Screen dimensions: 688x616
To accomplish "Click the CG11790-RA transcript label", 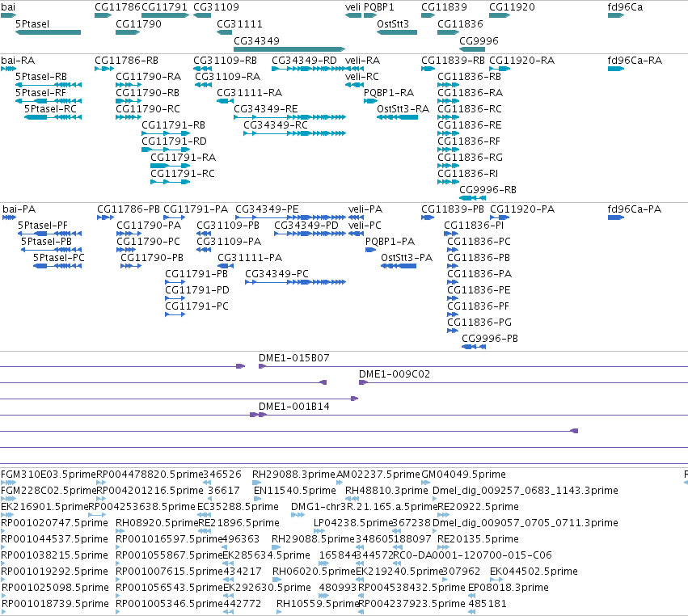I will (x=148, y=76).
